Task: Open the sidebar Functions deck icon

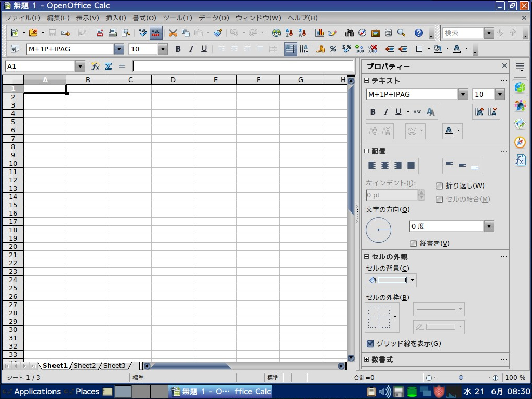Action: (520, 159)
